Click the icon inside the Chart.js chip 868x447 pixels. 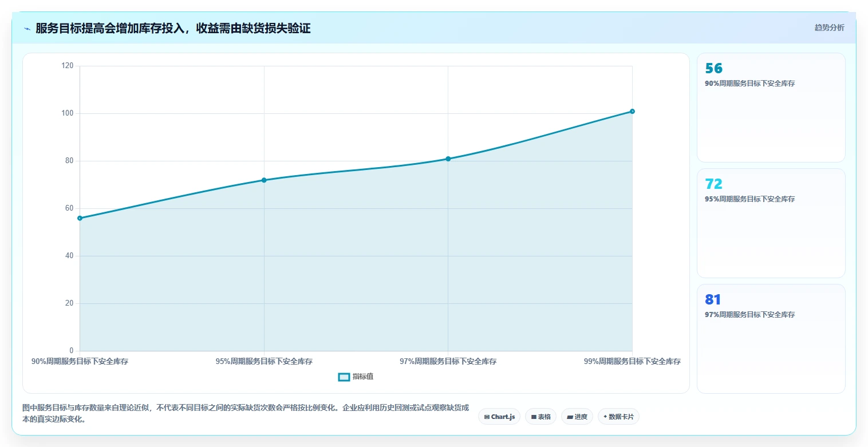(x=487, y=417)
